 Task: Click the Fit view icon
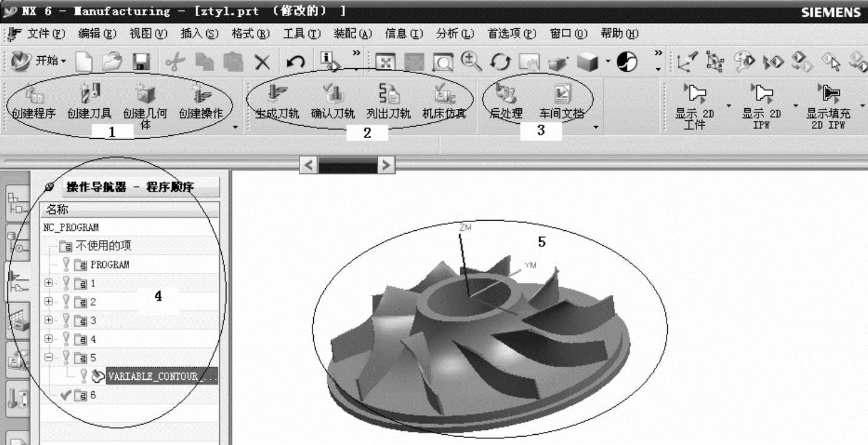385,62
